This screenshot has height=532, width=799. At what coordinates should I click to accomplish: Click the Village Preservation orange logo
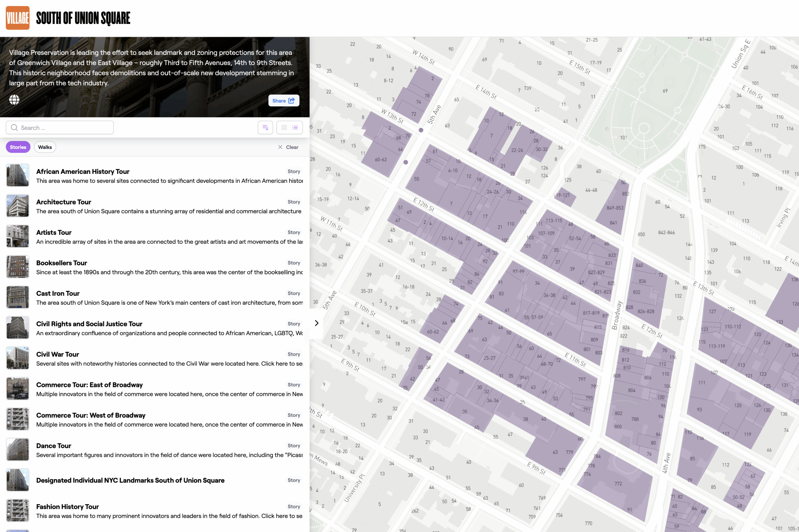(x=18, y=18)
